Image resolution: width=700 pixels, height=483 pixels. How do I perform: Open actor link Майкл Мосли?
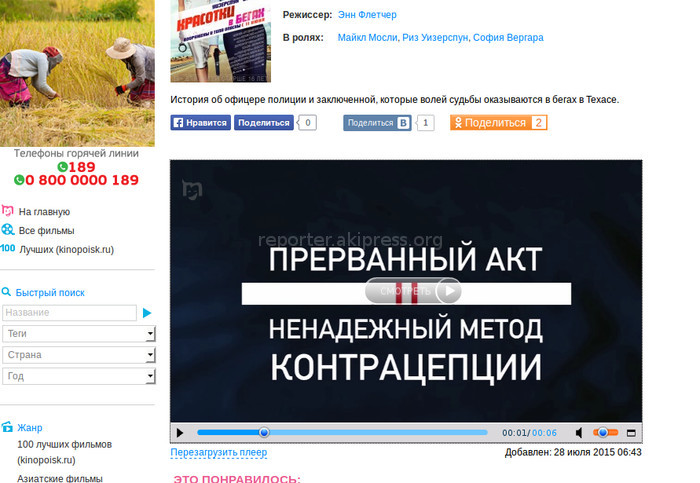pyautogui.click(x=367, y=37)
